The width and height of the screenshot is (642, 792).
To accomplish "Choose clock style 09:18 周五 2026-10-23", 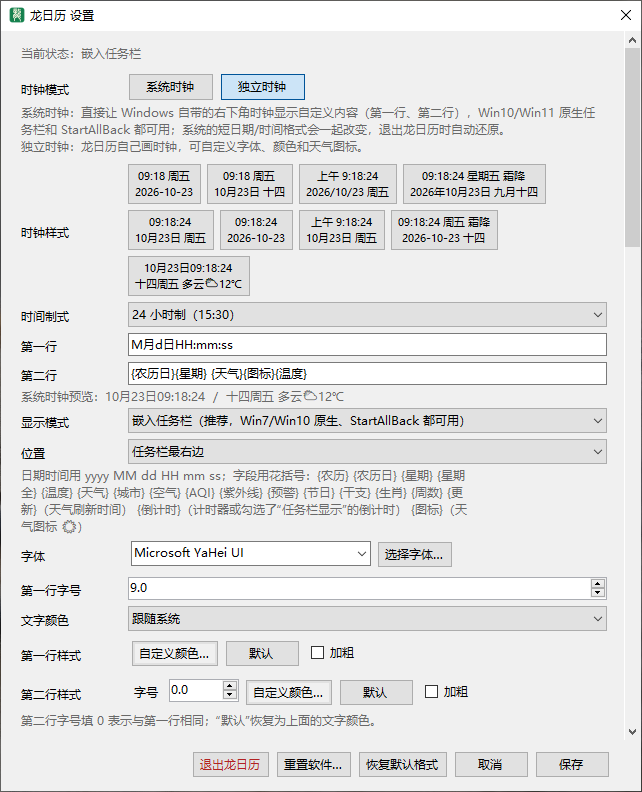I will coord(164,184).
